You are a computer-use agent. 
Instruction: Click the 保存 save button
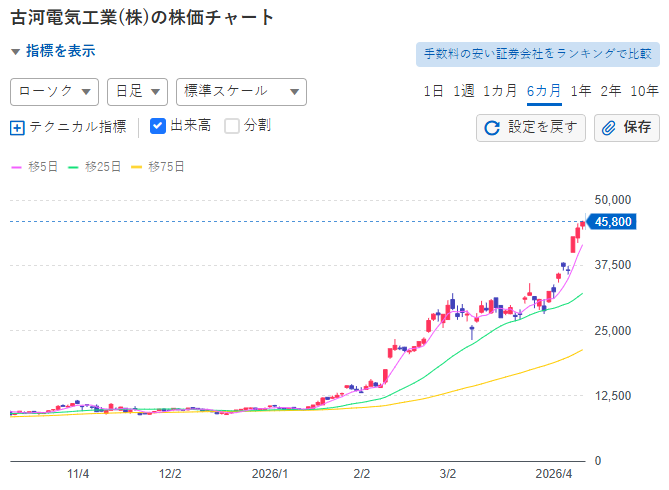click(627, 128)
